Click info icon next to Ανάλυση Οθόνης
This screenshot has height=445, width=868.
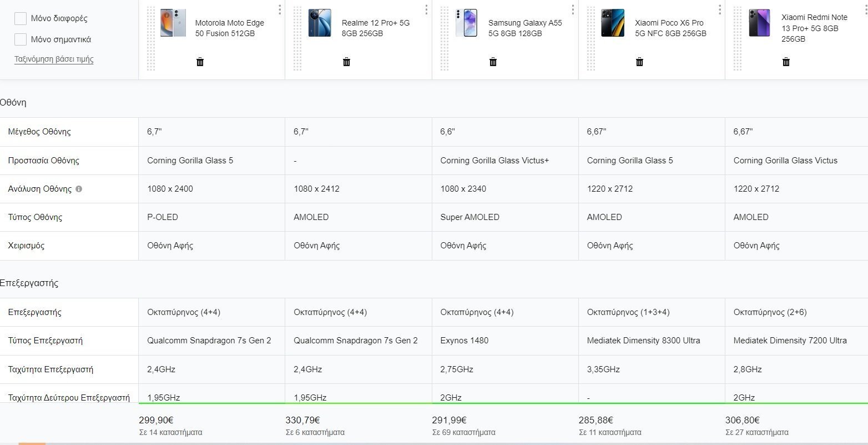pyautogui.click(x=79, y=189)
